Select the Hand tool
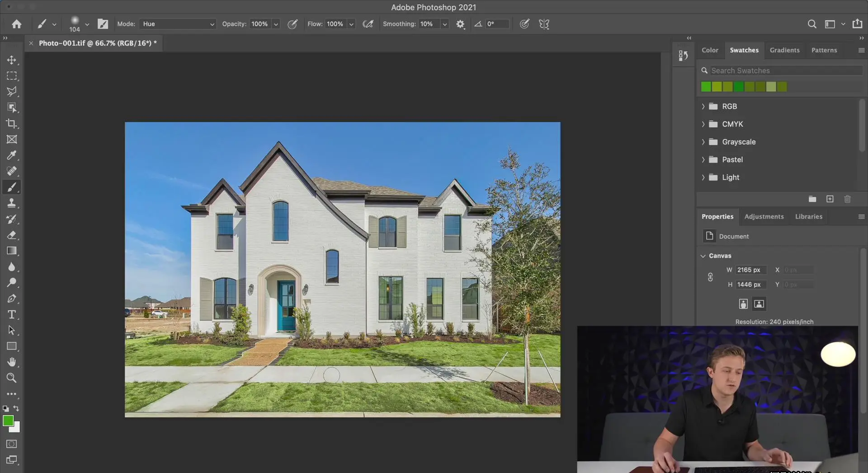The width and height of the screenshot is (868, 473). pos(12,362)
